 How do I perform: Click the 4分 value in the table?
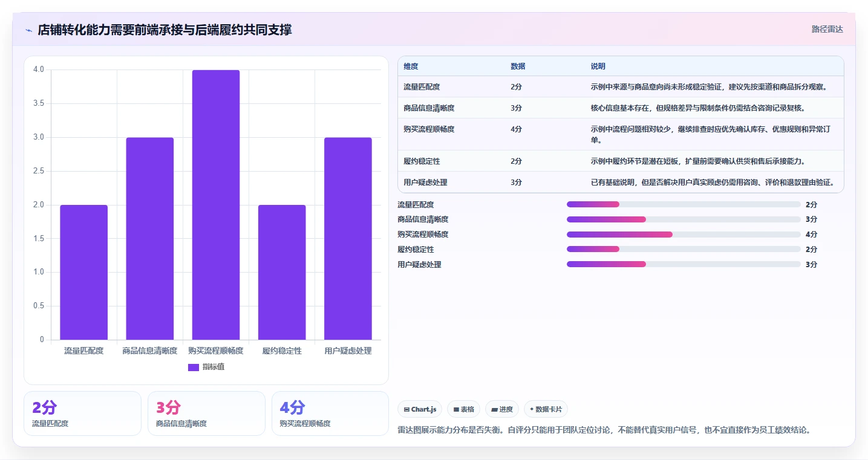coord(516,129)
